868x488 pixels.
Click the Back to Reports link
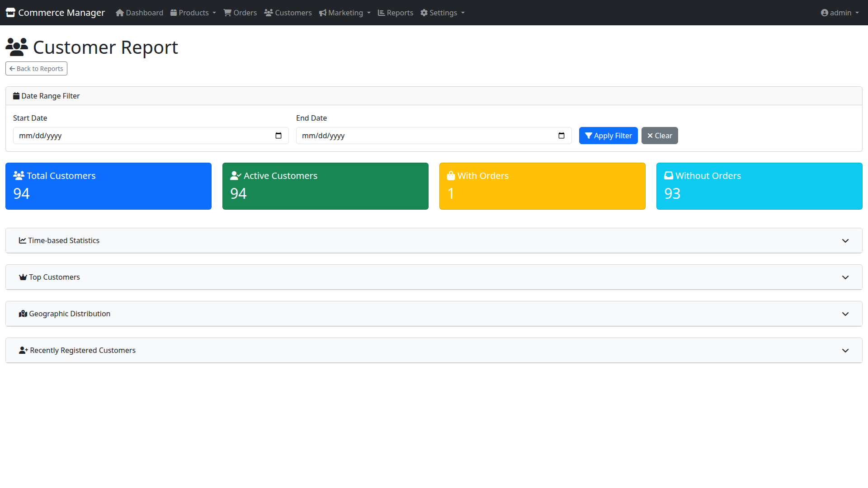coord(36,69)
